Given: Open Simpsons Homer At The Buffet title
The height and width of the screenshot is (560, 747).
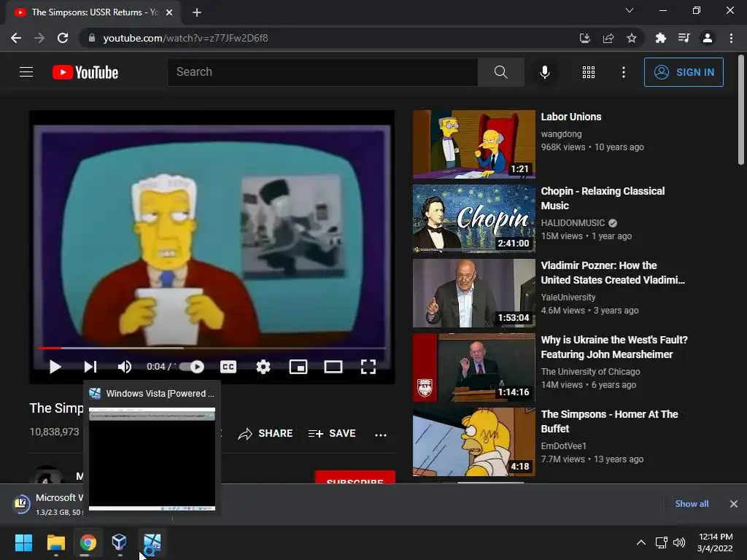Looking at the screenshot, I should (x=609, y=421).
